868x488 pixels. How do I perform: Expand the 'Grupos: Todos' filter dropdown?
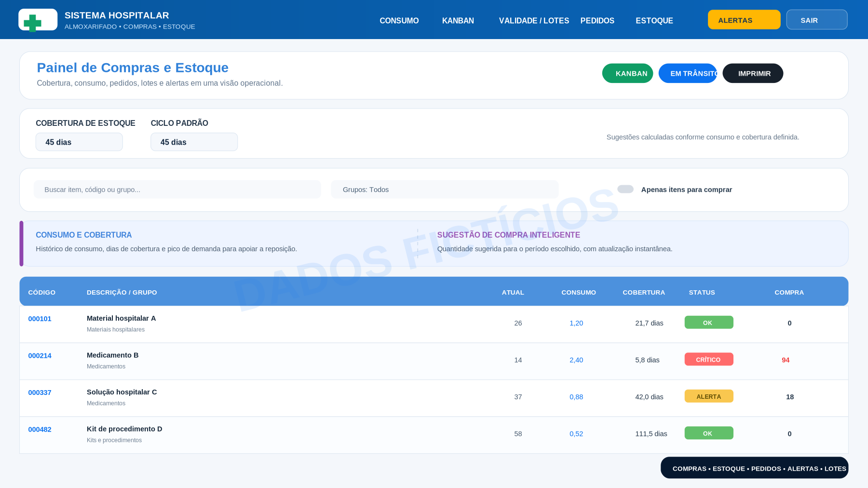(445, 190)
